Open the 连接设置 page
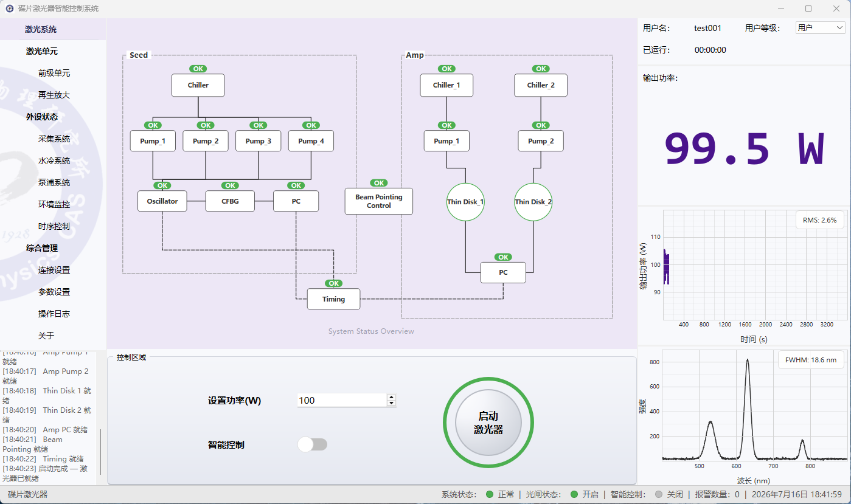851x504 pixels. 54,270
